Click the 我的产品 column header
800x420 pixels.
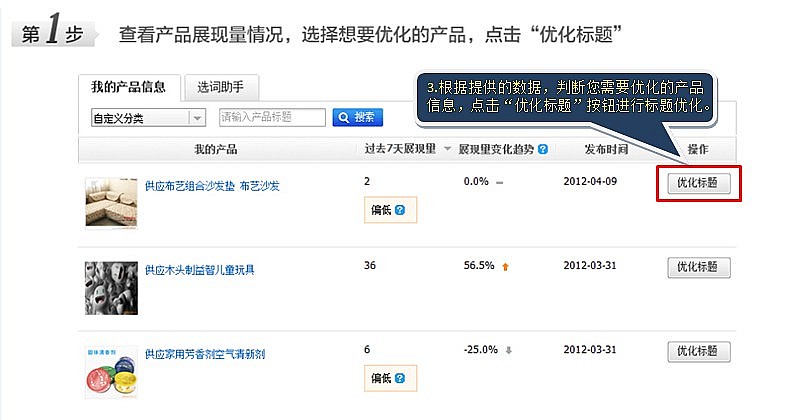[216, 149]
